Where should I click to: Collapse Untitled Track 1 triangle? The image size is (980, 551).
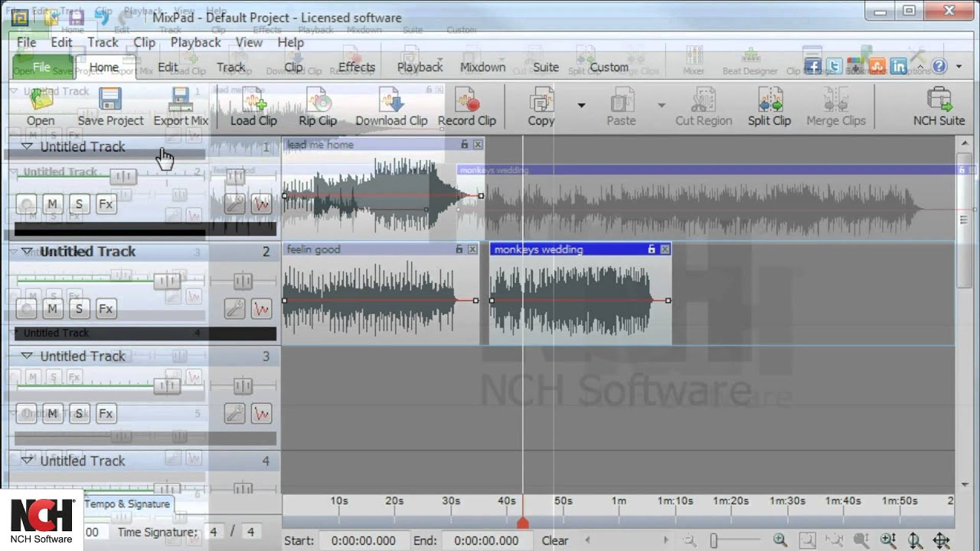(27, 146)
